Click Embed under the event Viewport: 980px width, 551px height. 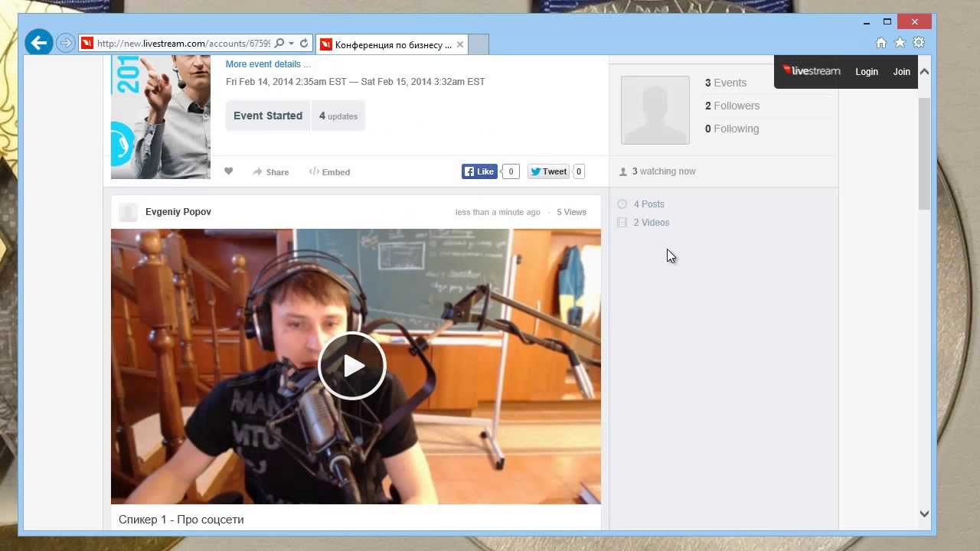[x=329, y=172]
